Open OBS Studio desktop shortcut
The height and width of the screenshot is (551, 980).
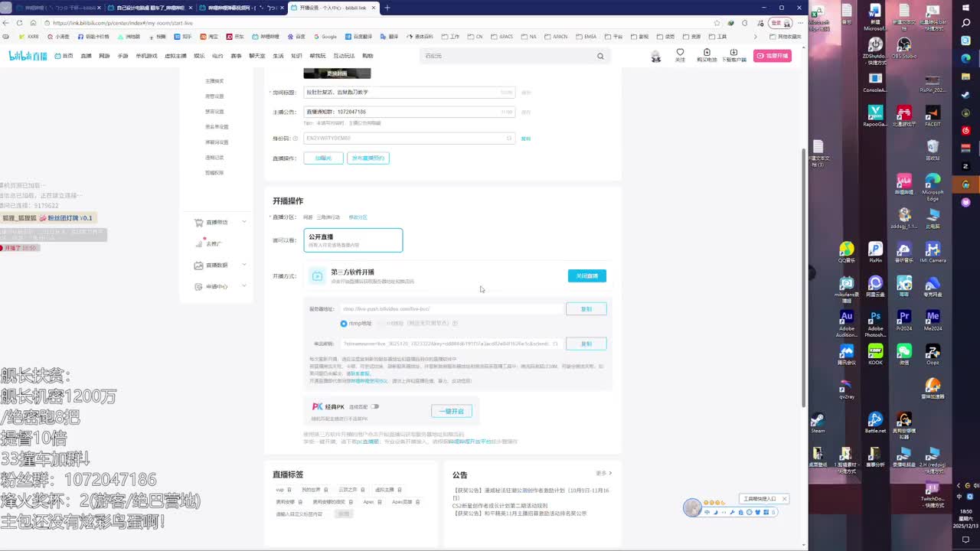click(903, 49)
